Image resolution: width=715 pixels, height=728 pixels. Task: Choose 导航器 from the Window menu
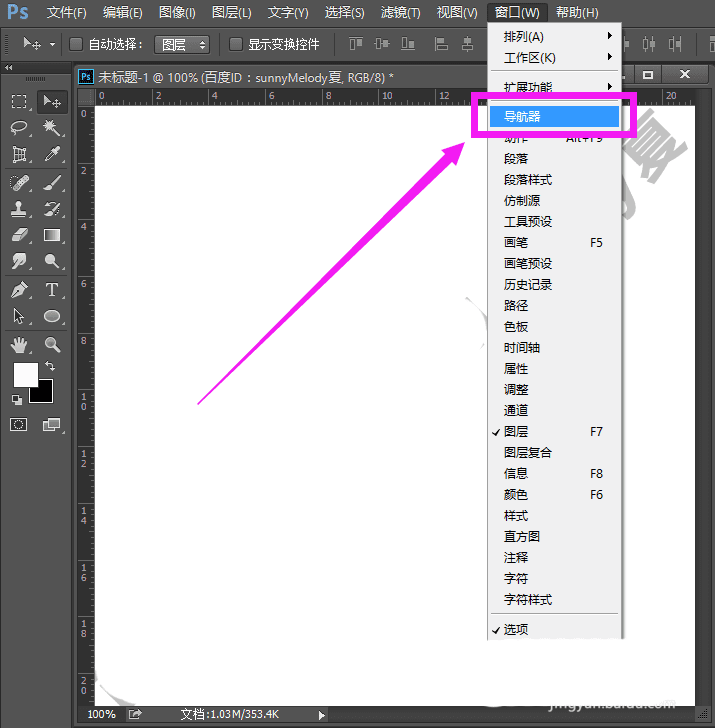click(x=554, y=117)
